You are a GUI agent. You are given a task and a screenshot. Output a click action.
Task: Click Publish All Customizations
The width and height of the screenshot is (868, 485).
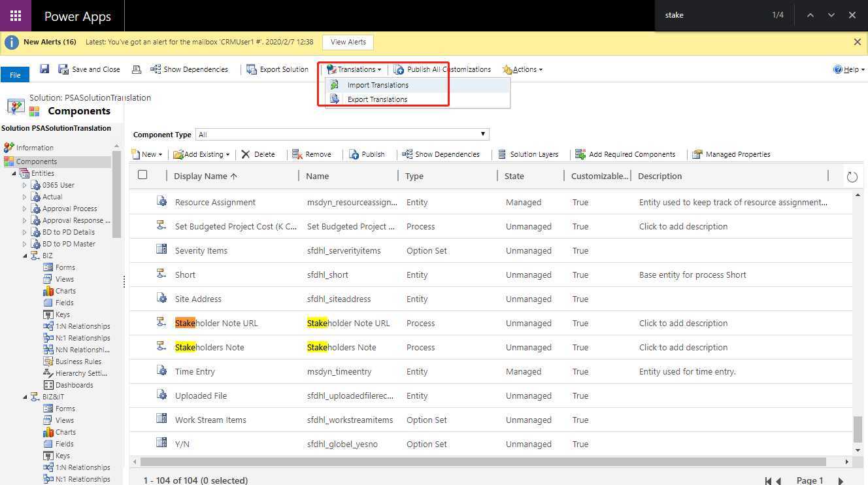pos(442,69)
